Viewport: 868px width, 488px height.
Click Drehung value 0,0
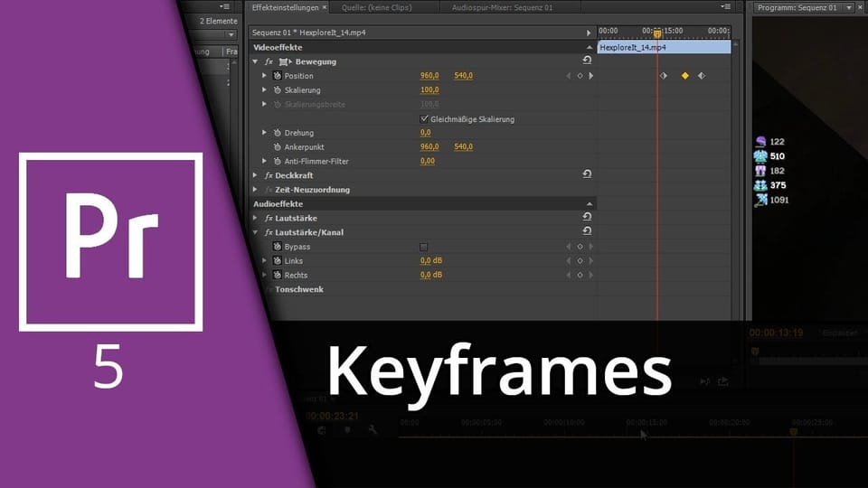[x=425, y=133]
